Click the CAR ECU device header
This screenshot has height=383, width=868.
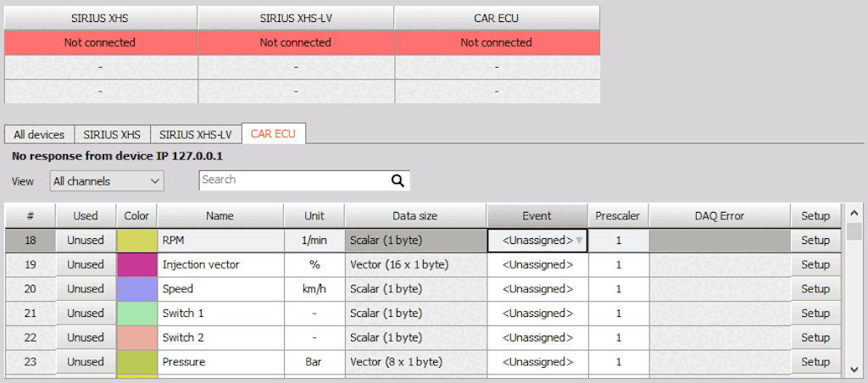[x=497, y=19]
